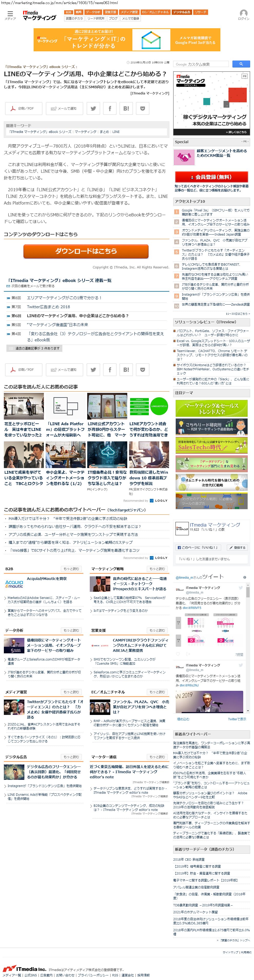Screen dimensions: 254x980
Task: Open the B2B navigation tab
Action: pos(69,12)
